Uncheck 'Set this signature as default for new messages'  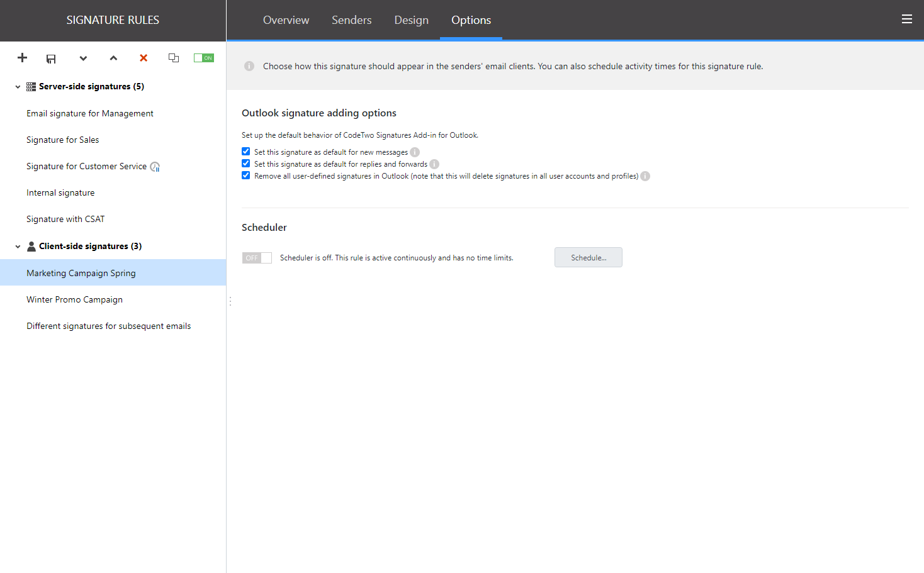pyautogui.click(x=245, y=151)
